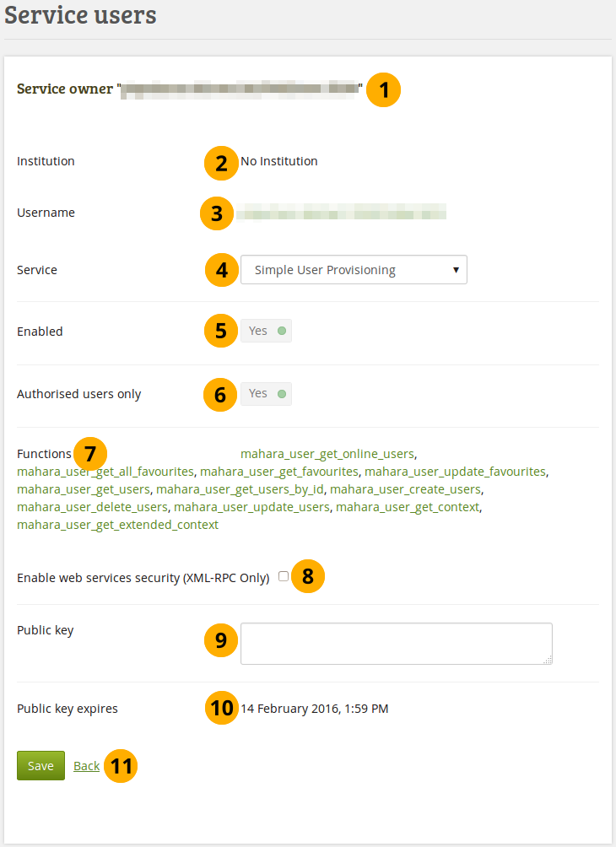Open the mahara_user_get_online_users function link
616x847 pixels.
pos(327,454)
